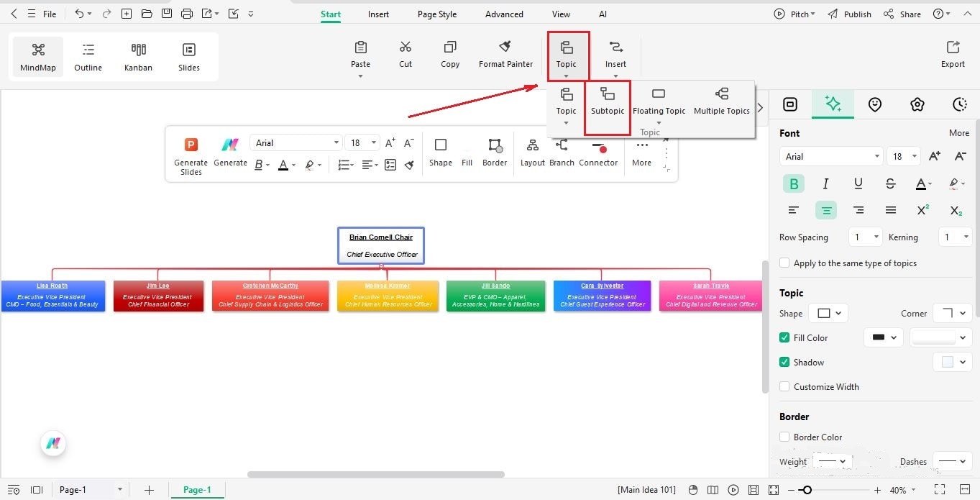Open the history clock panel tab
Screen dimensions: 980x500
tap(959, 104)
